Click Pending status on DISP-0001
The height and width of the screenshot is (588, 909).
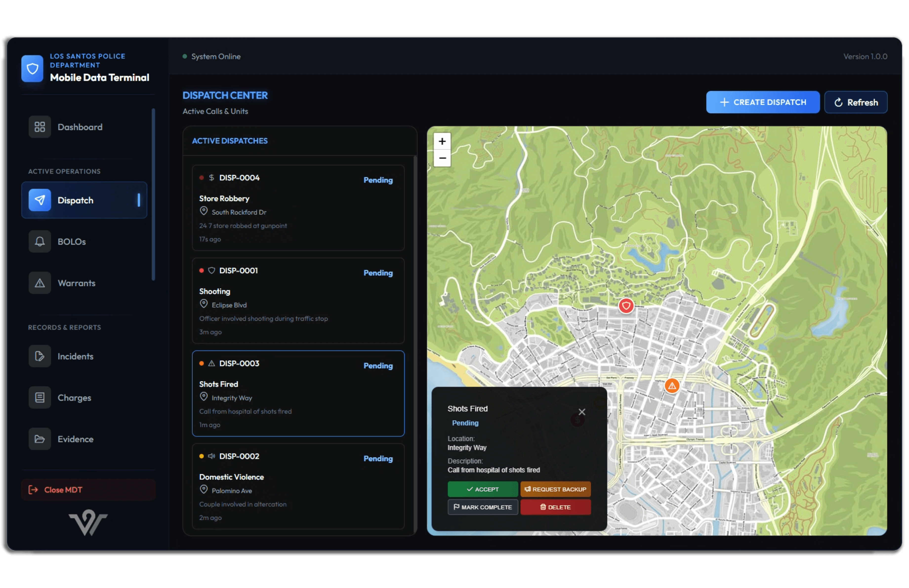tap(378, 273)
